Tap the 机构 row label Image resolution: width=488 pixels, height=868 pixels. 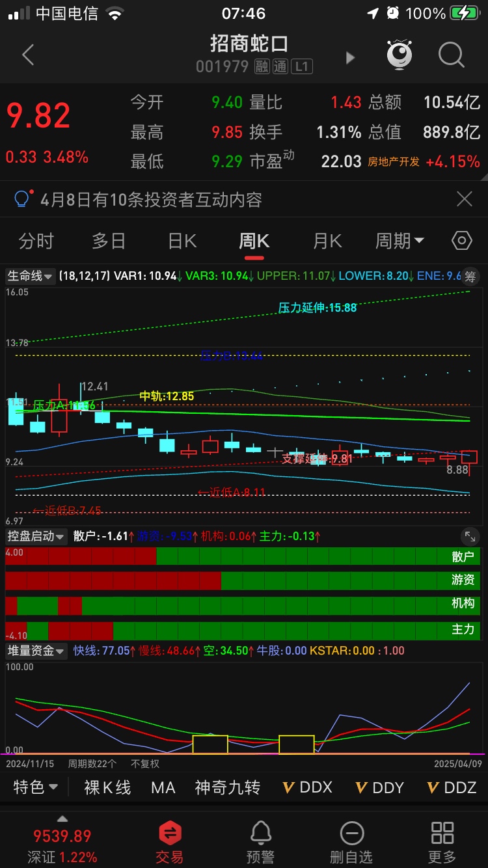tap(463, 603)
